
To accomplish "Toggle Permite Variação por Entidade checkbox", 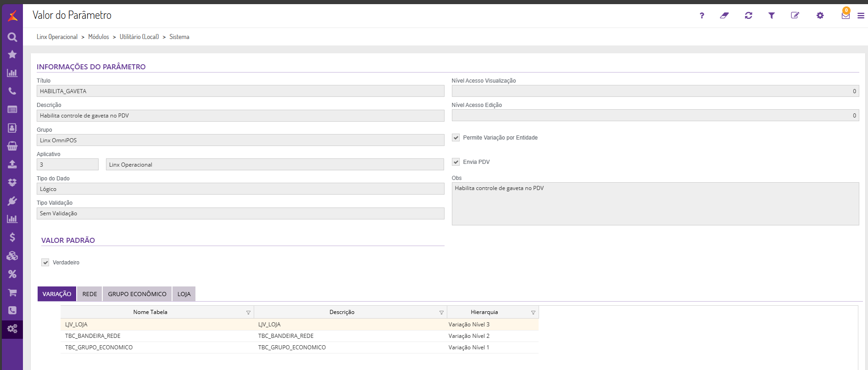I will point(456,138).
